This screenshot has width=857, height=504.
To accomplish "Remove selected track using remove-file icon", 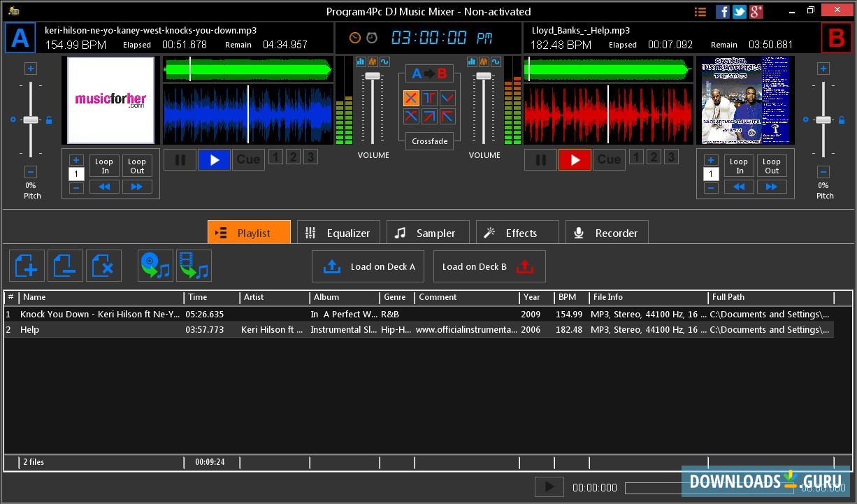I will point(66,266).
